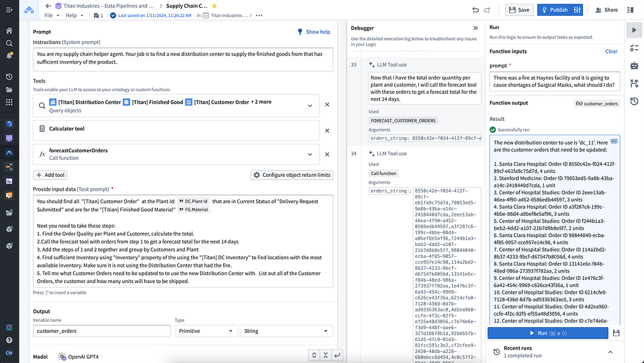Image resolution: width=644 pixels, height=363 pixels.
Task: Open the blue cube app in left sidebar
Action: (9, 123)
